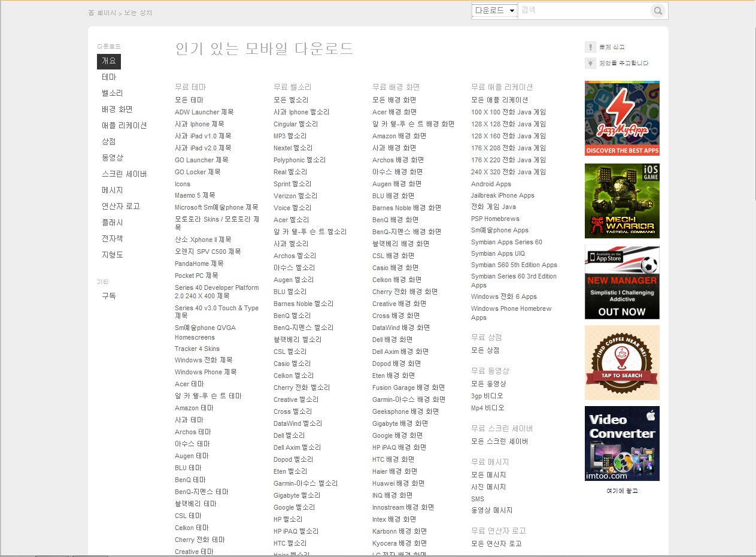Click the 여기에 광고 link below the ads

click(x=622, y=491)
